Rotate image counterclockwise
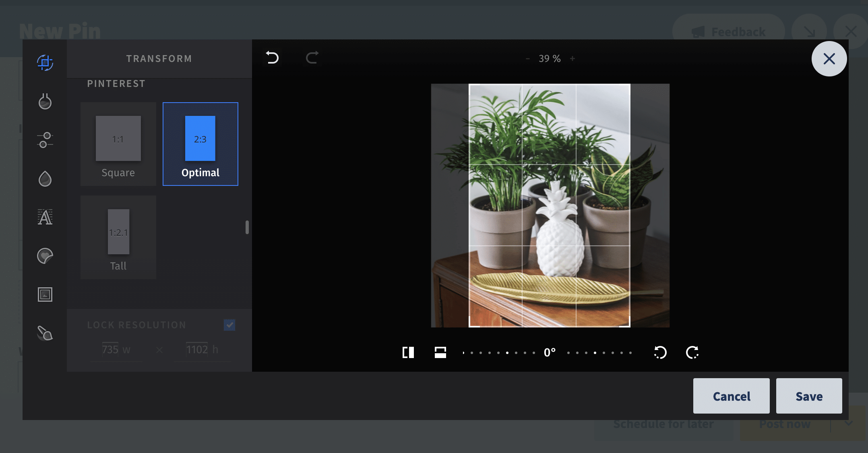 coord(660,352)
